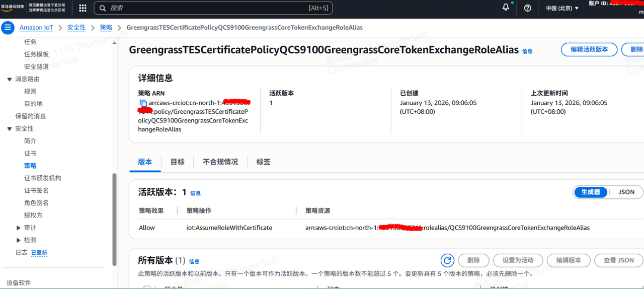Click the notifications bell icon
The height and width of the screenshot is (290, 644).
(x=506, y=8)
